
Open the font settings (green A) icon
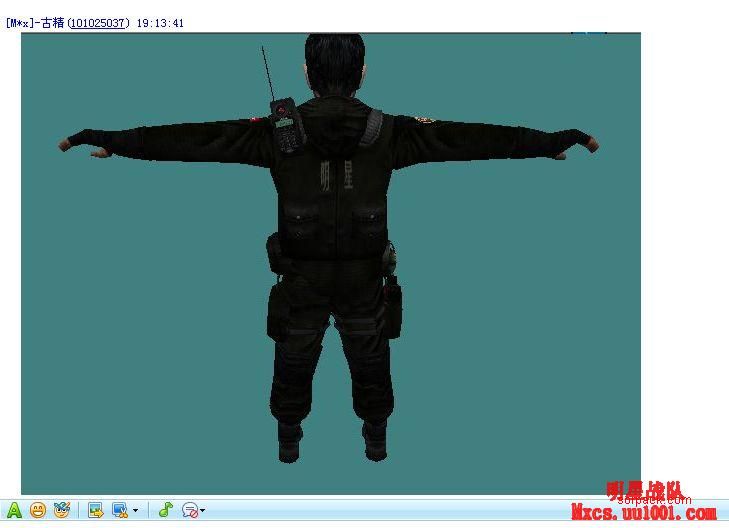14,510
